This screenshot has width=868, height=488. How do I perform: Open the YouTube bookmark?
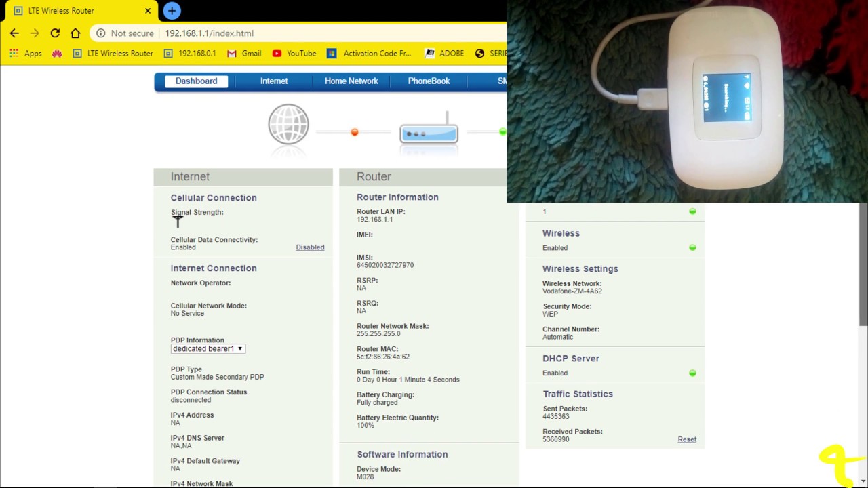pos(294,53)
